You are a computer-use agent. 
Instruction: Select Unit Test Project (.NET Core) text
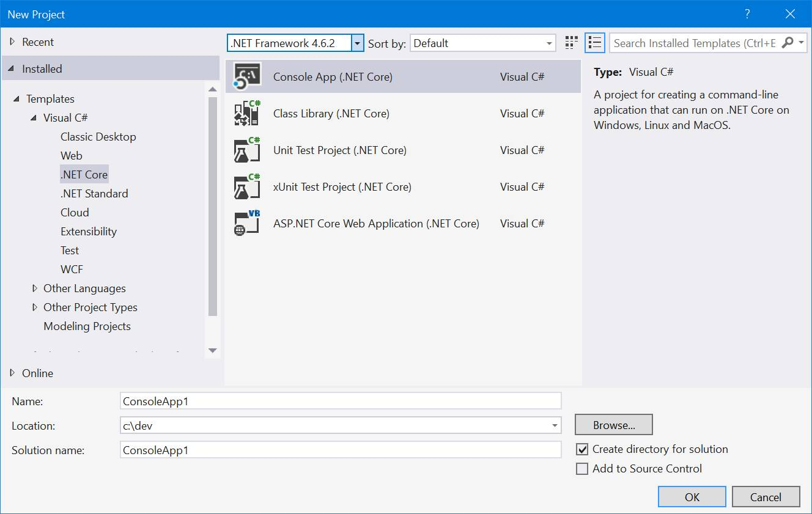point(340,150)
